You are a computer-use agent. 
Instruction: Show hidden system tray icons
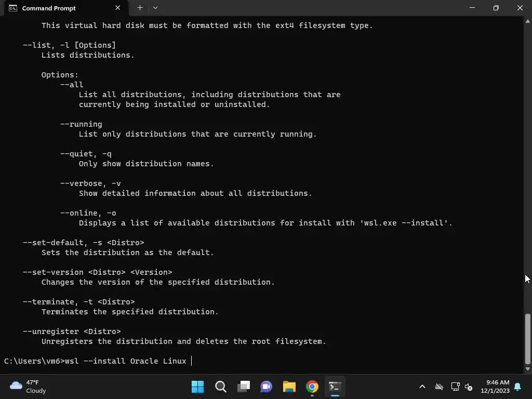click(422, 387)
